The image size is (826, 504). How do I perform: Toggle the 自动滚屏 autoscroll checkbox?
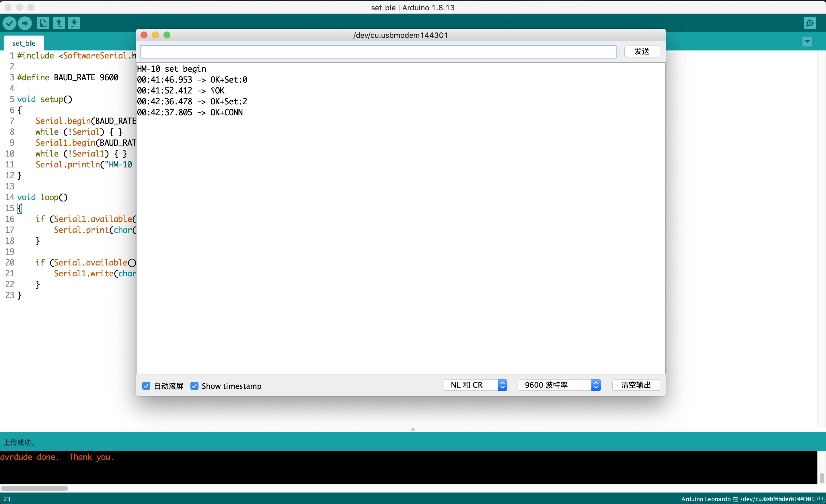click(x=146, y=386)
